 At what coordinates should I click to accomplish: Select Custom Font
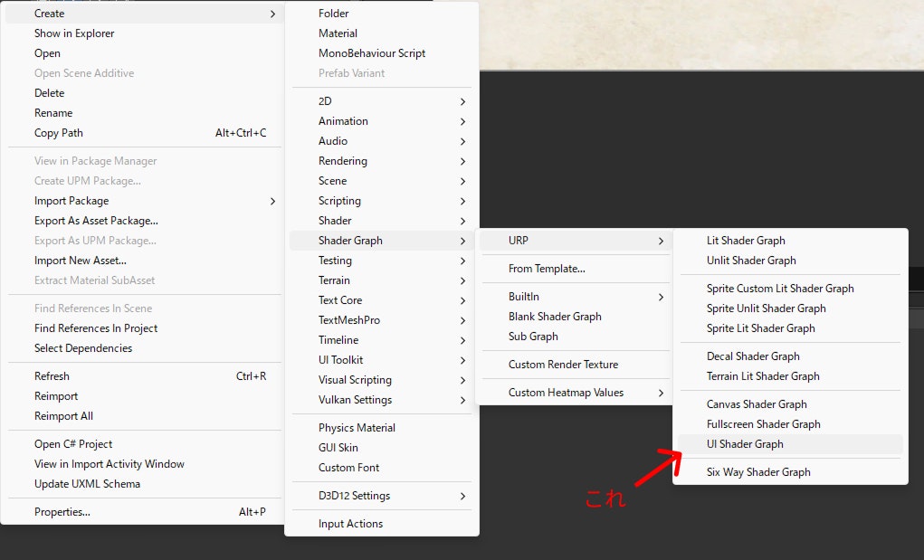coord(381,468)
